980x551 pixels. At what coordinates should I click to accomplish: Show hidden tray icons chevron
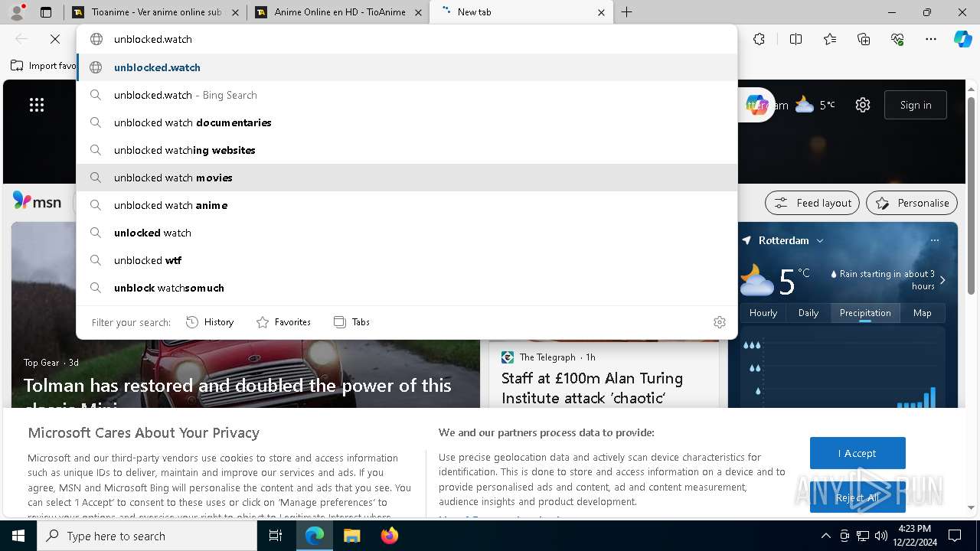(x=825, y=536)
